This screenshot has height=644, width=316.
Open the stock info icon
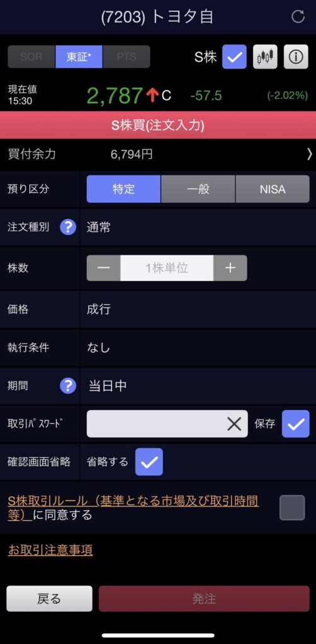click(x=296, y=57)
